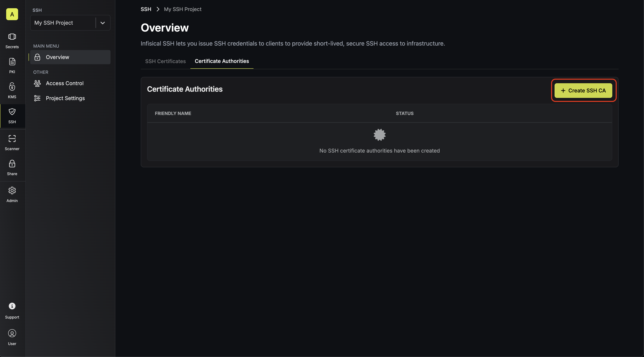Open the User profile icon
Image resolution: width=644 pixels, height=357 pixels.
click(12, 333)
